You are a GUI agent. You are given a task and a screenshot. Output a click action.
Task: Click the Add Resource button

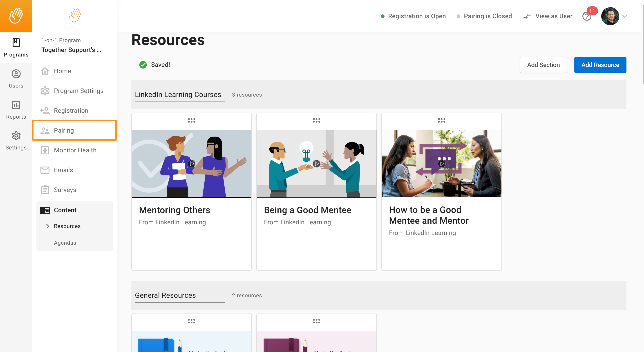(x=600, y=65)
